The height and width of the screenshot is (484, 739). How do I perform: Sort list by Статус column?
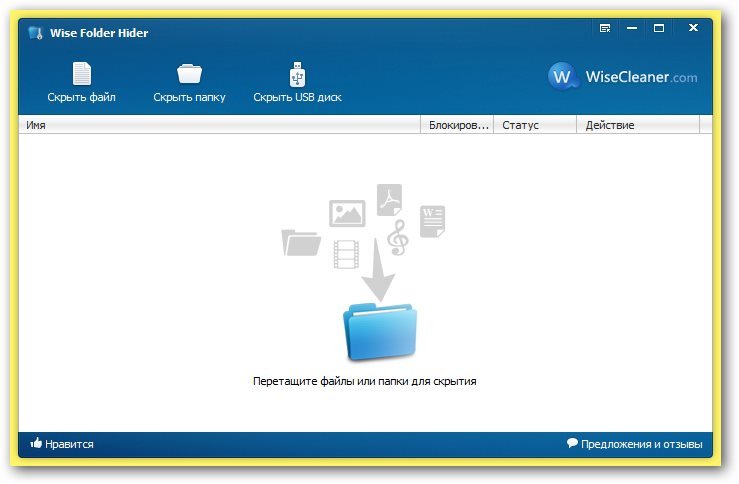point(535,125)
